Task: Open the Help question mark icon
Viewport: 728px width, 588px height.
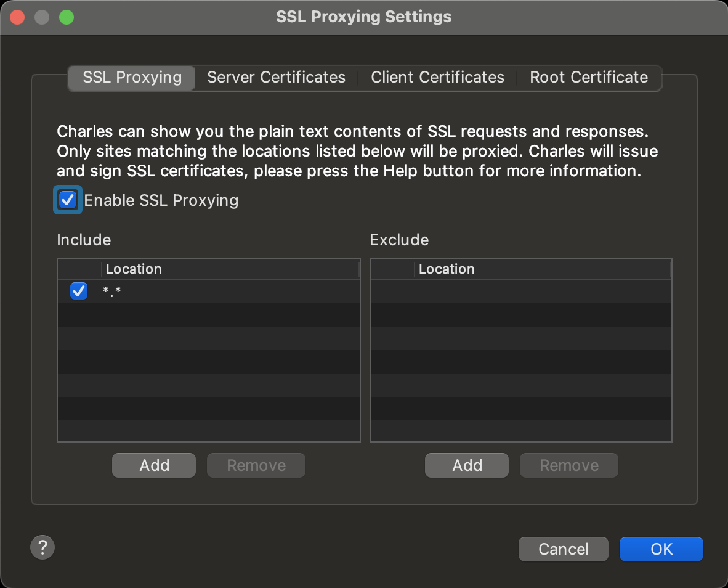Action: point(42,547)
